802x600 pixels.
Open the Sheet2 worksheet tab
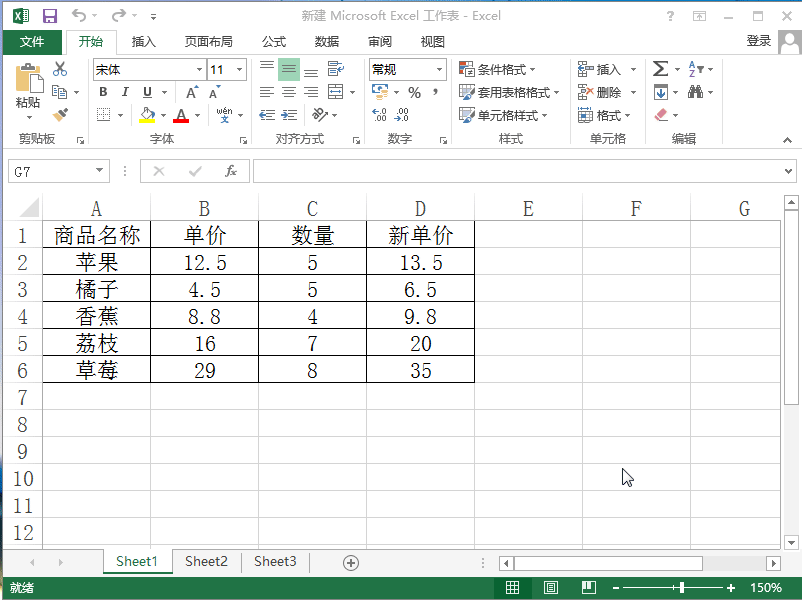(x=206, y=561)
